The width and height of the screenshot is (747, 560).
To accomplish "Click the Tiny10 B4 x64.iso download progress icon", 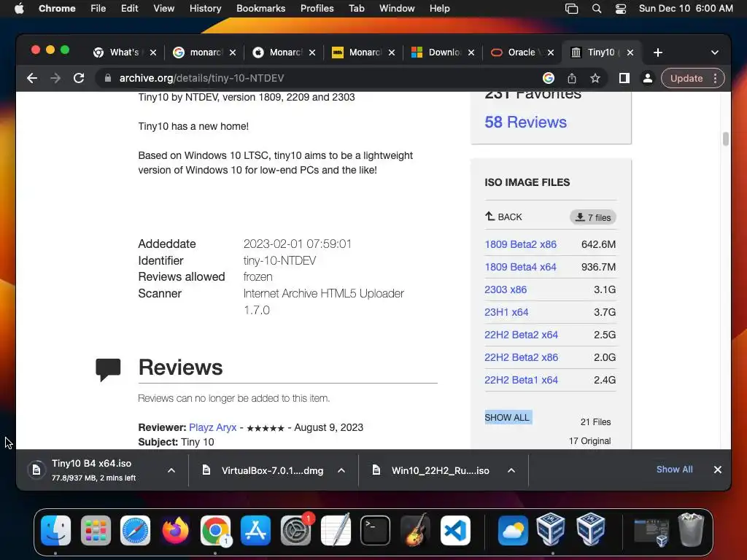I will (36, 470).
